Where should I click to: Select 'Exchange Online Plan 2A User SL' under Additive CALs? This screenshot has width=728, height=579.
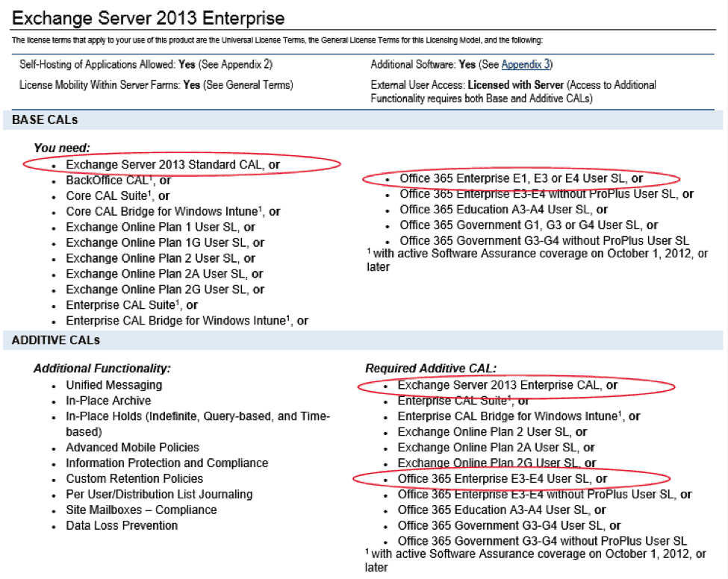(496, 448)
